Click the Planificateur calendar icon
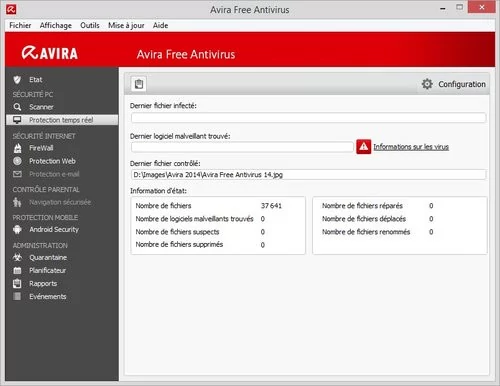Image resolution: width=500 pixels, height=386 pixels. point(17,270)
